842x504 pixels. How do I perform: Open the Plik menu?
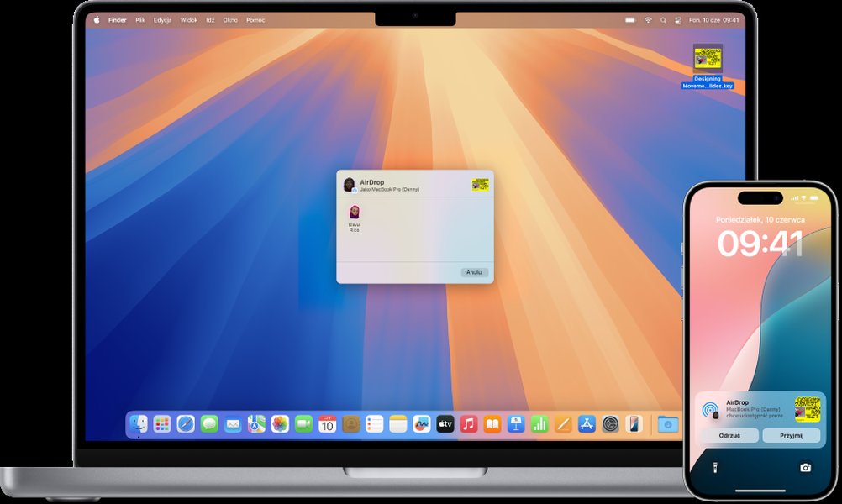point(140,20)
